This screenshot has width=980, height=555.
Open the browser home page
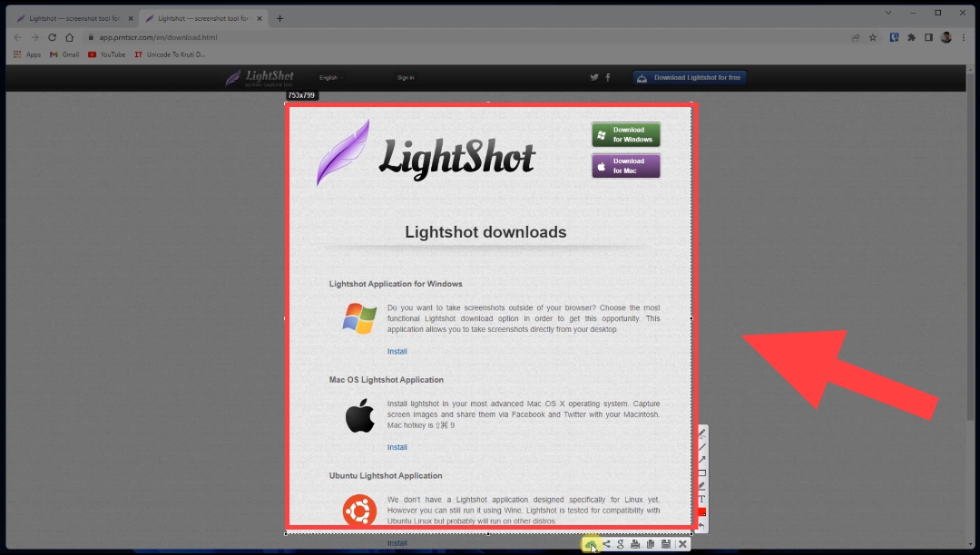point(69,37)
